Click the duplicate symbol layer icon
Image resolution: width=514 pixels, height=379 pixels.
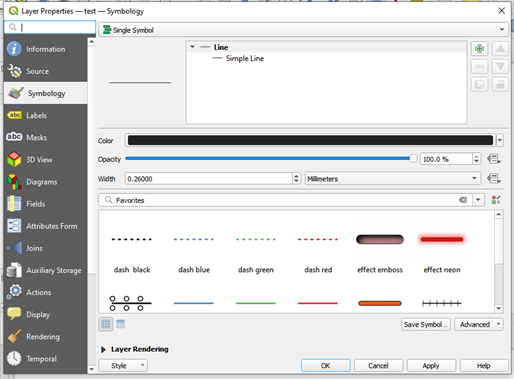(479, 84)
